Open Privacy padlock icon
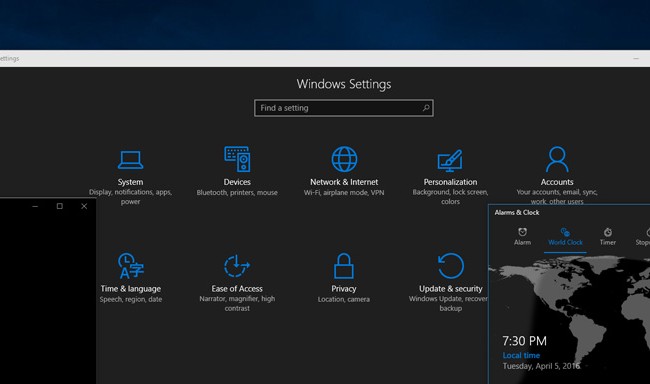 [x=344, y=266]
